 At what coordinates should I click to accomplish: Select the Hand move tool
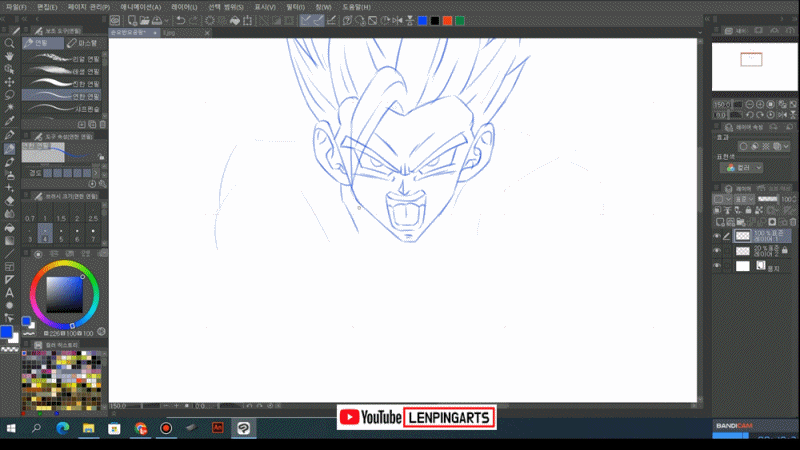pyautogui.click(x=9, y=56)
